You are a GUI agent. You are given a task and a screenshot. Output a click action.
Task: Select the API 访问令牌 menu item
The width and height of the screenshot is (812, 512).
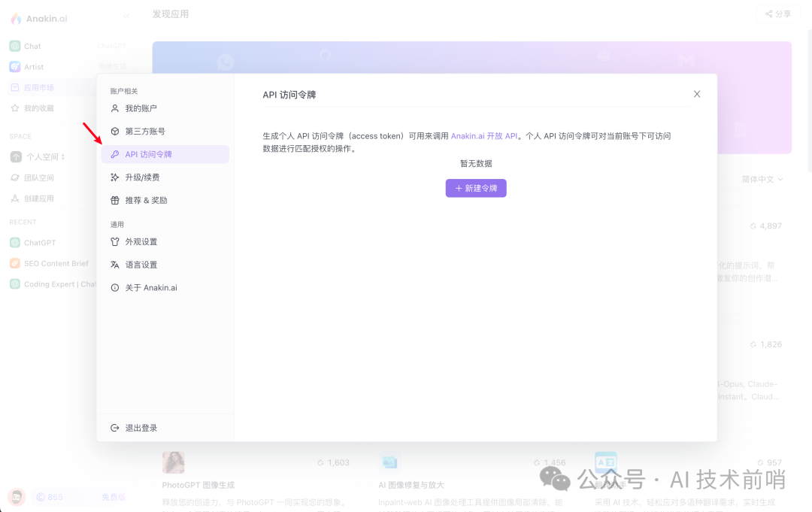tap(165, 154)
